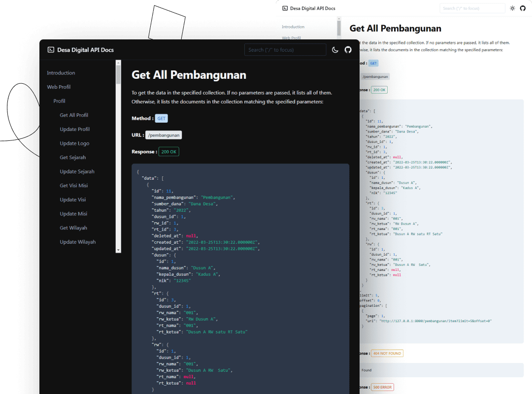Click the Introduction link in light window
The image size is (532, 394).
point(293,27)
